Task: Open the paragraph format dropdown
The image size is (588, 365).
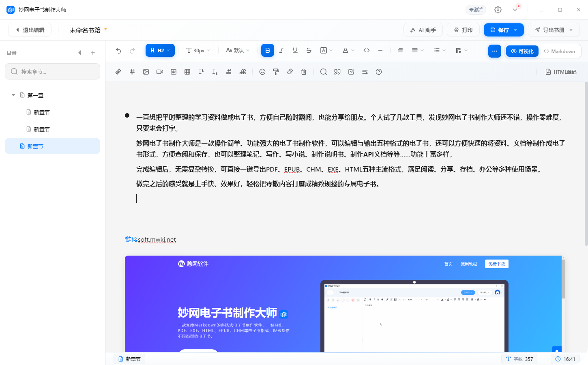Action: [461, 50]
